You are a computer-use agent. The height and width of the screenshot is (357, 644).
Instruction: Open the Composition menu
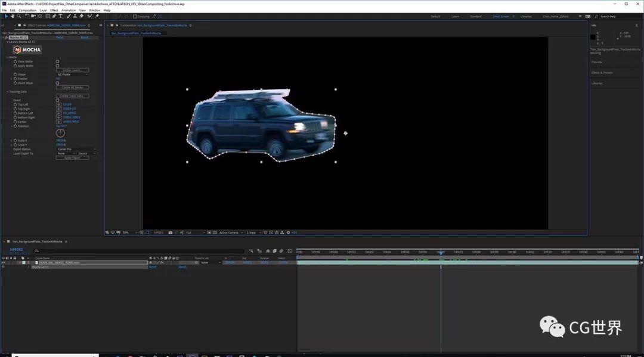click(27, 10)
